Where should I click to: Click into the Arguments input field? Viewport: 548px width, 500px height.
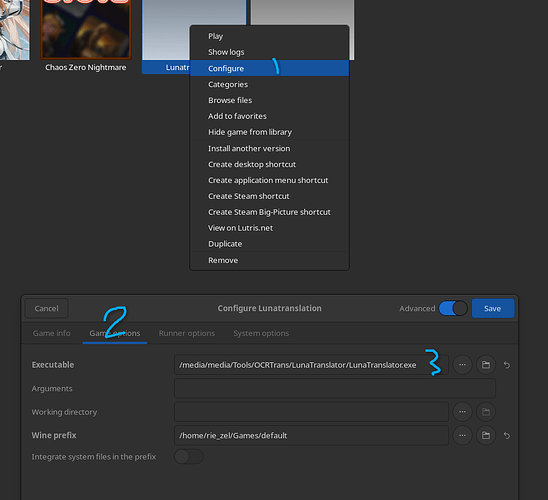point(335,388)
